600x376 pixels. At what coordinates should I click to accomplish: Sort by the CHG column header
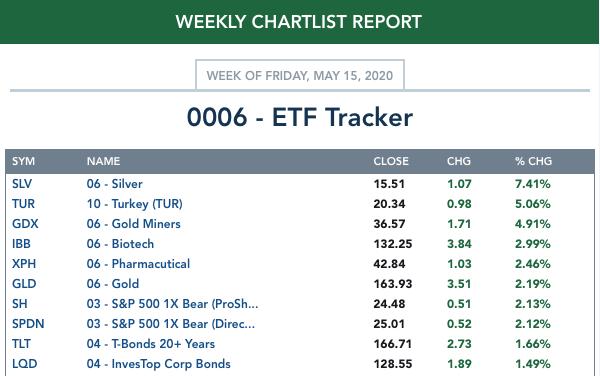(459, 161)
